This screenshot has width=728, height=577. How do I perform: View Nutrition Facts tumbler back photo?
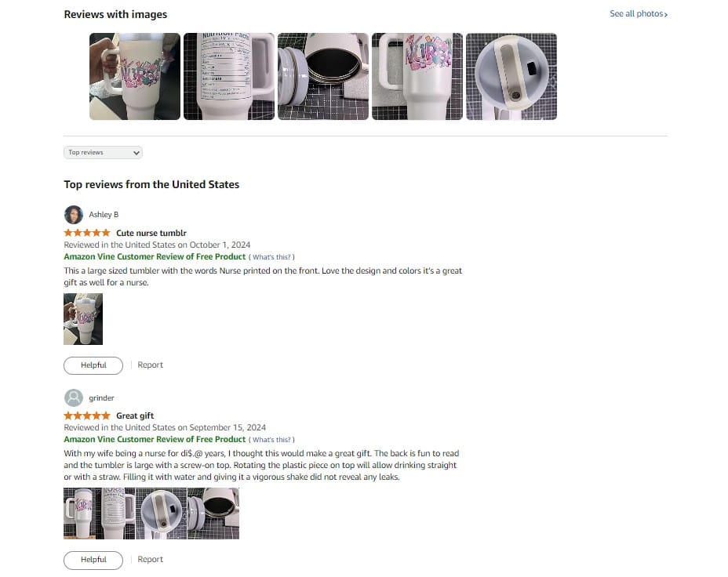pos(229,77)
